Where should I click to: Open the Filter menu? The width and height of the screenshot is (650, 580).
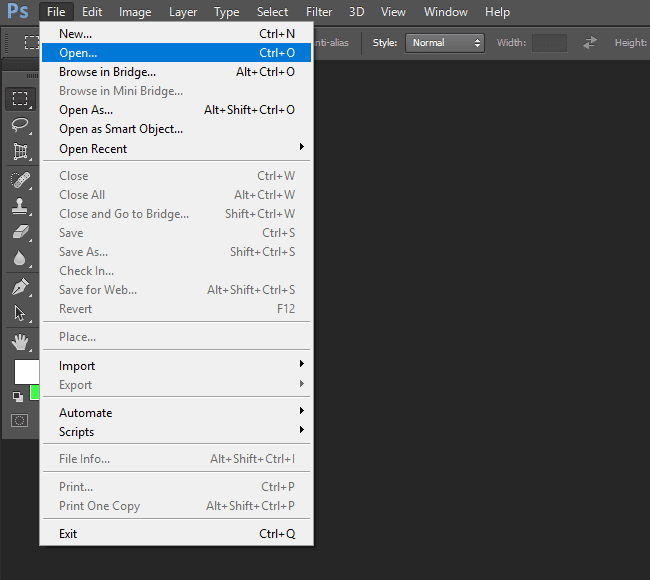click(x=319, y=12)
